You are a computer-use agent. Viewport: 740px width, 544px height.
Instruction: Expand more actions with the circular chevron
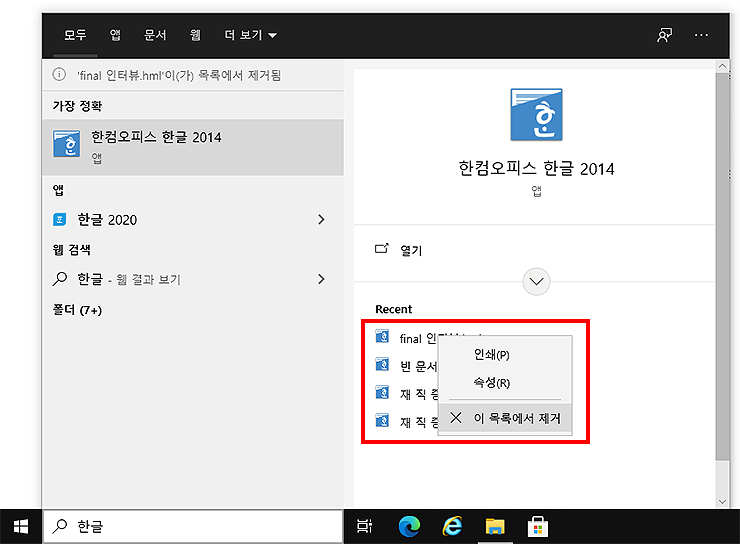tap(536, 282)
